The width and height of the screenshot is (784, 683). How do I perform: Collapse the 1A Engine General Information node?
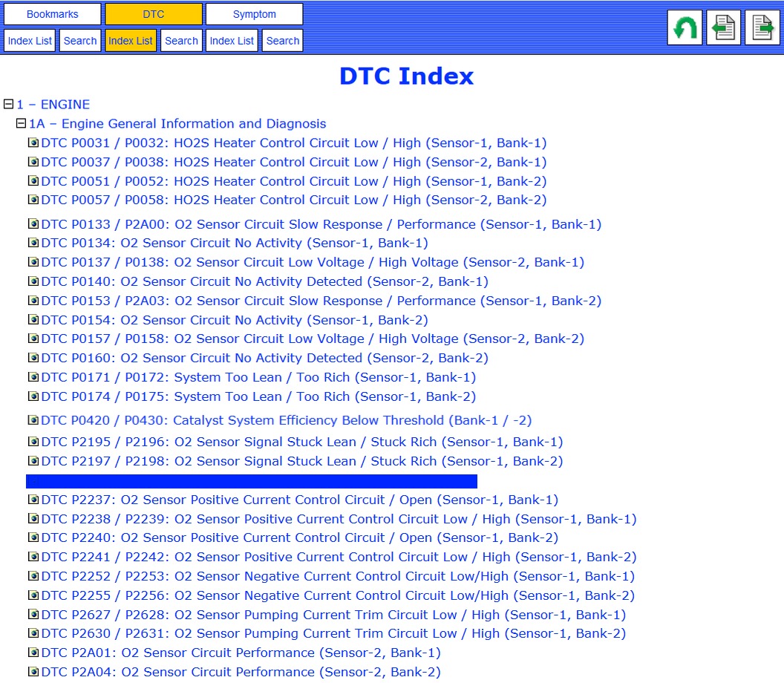pos(21,123)
